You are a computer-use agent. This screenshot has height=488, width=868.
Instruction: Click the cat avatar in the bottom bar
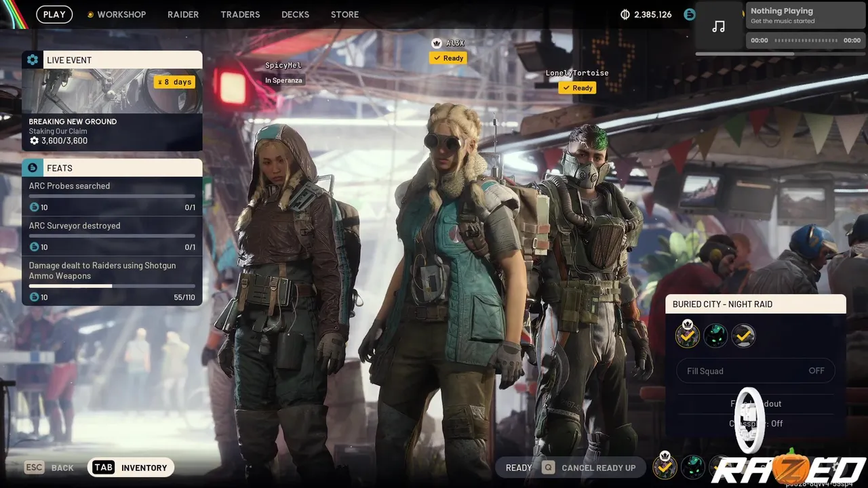692,466
